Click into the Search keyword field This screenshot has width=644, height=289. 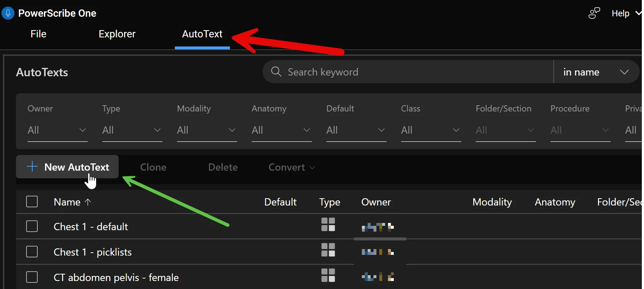408,72
